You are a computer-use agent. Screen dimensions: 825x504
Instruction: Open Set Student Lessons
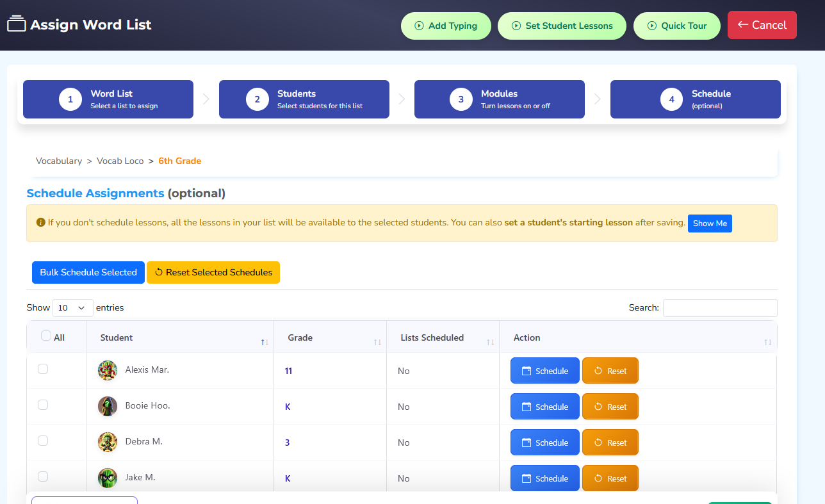tap(562, 26)
